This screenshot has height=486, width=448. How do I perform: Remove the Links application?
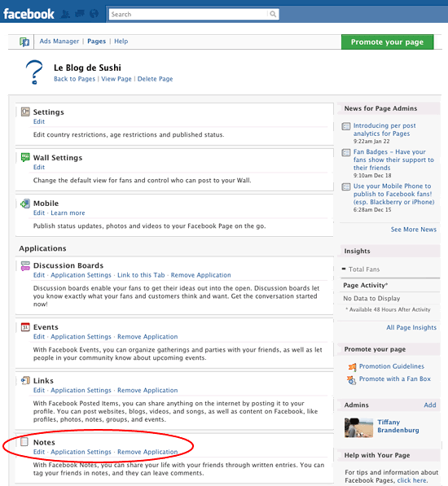[x=147, y=390]
